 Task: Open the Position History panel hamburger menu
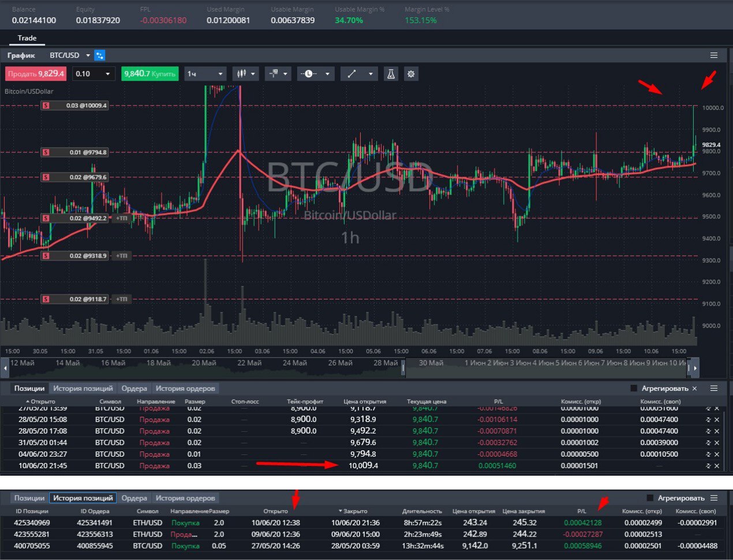(714, 498)
